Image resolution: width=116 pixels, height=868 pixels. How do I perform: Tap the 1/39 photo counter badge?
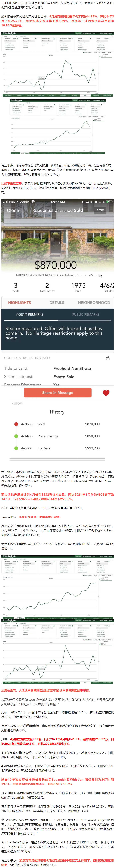pos(100,210)
